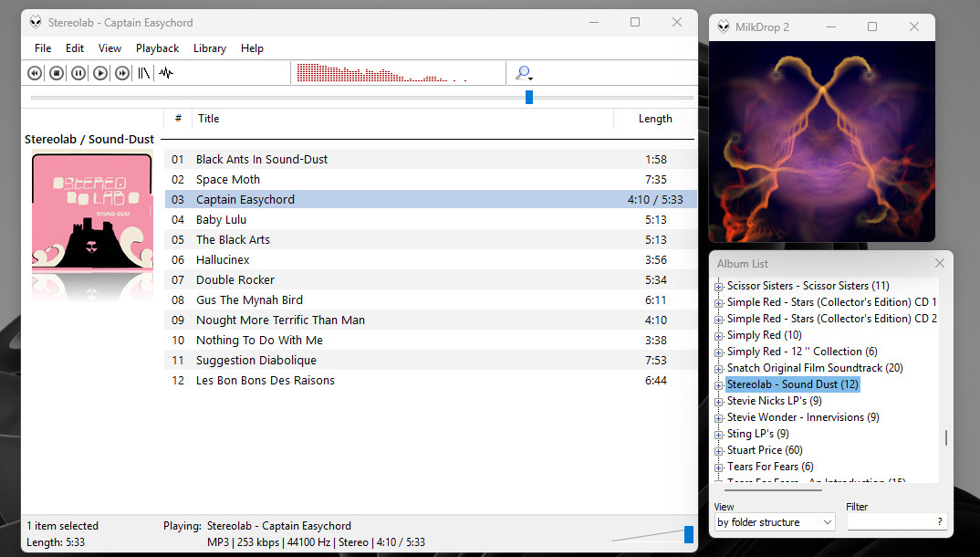The image size is (980, 557).
Task: Open the Edit menu
Action: pyautogui.click(x=75, y=48)
